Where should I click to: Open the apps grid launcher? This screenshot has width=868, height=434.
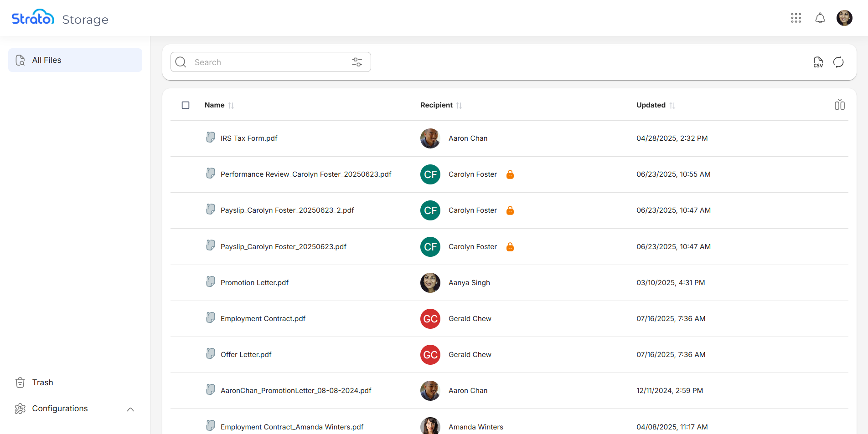tap(796, 18)
